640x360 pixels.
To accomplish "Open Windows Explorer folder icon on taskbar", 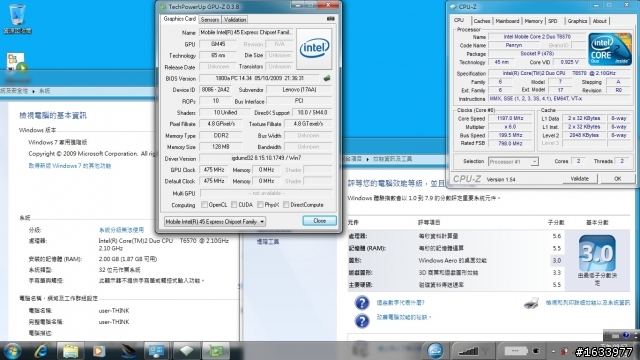I will coord(70,351).
